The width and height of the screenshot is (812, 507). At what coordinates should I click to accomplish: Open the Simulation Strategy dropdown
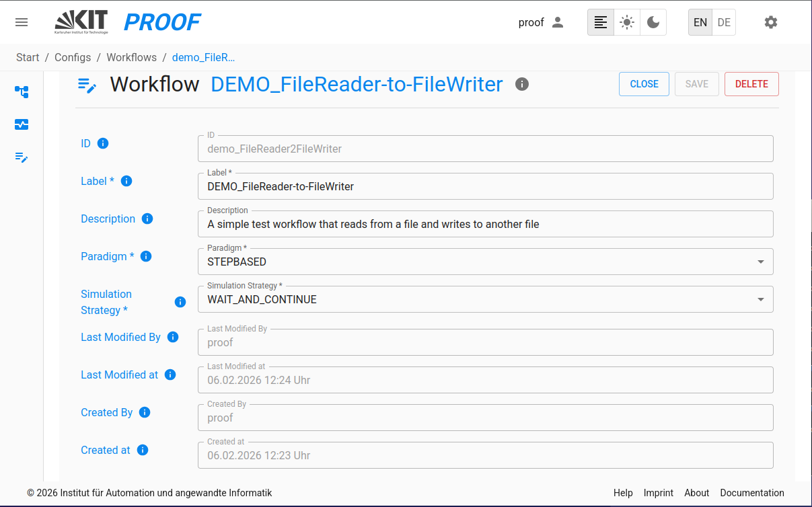click(x=486, y=299)
